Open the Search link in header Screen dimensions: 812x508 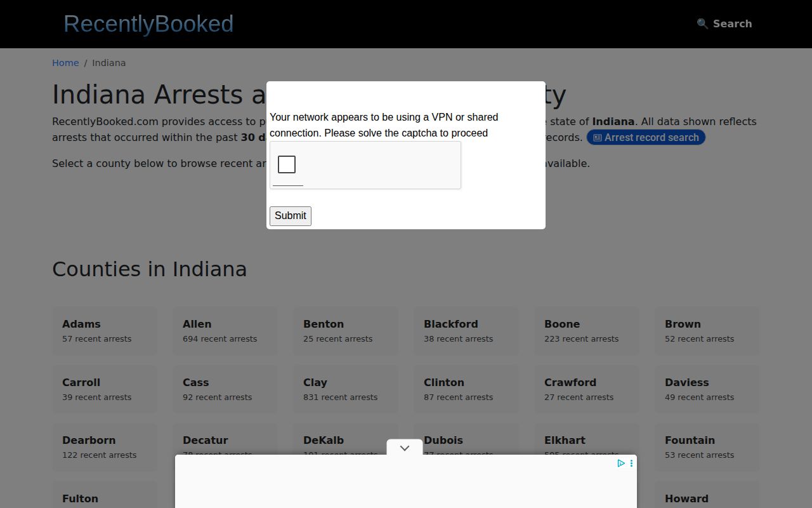(x=724, y=23)
